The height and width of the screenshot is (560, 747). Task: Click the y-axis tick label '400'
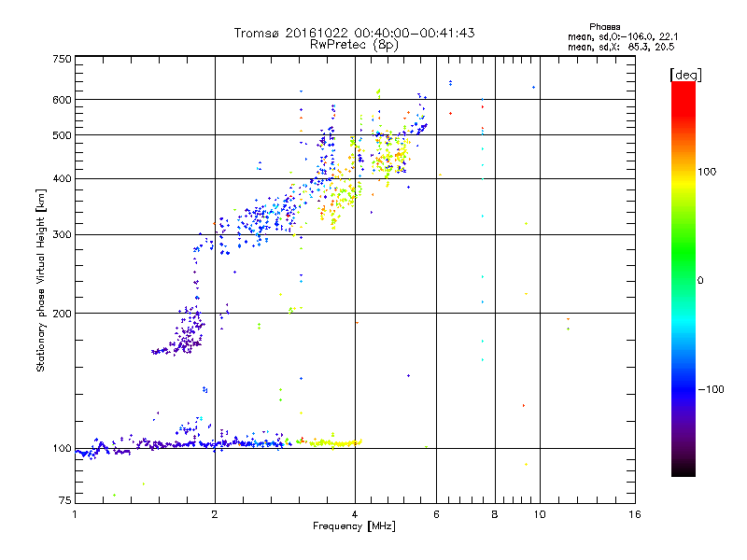pyautogui.click(x=62, y=179)
